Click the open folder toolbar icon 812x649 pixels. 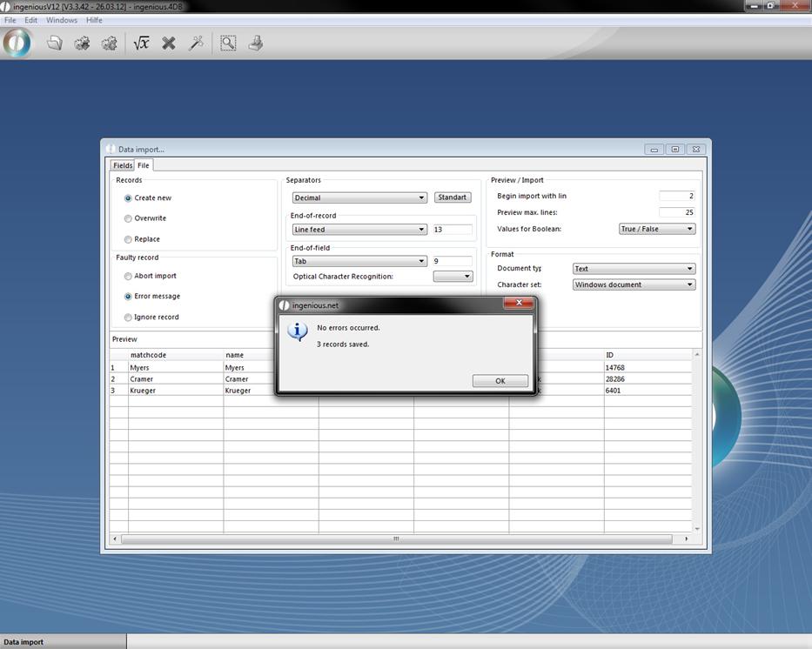tap(55, 43)
